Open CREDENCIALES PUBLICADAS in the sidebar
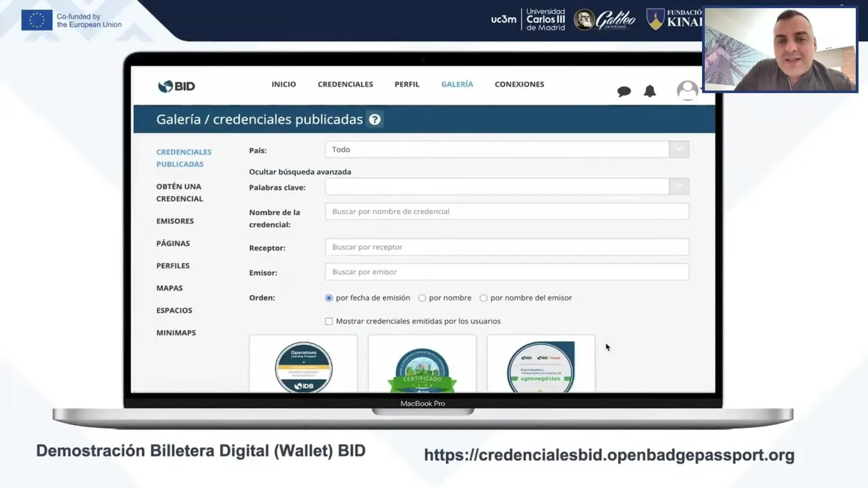This screenshot has width=868, height=488. point(184,158)
